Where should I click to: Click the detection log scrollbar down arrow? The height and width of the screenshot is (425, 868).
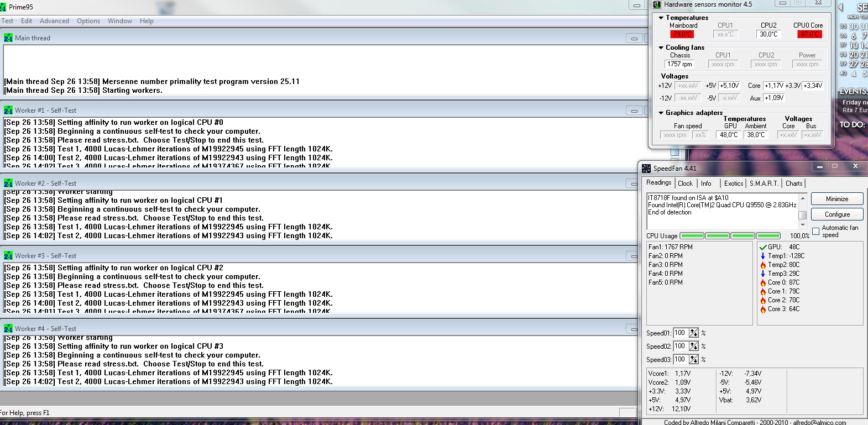(x=803, y=225)
